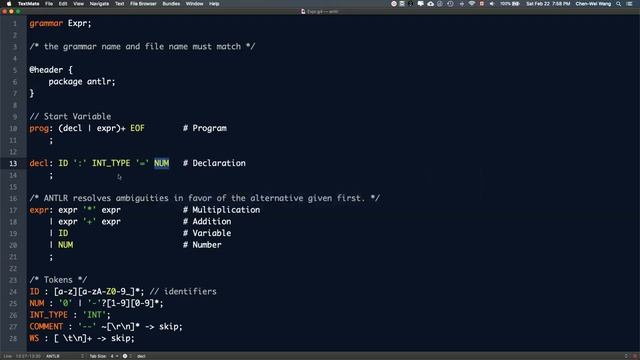The height and width of the screenshot is (360, 640).
Task: Open Notification Center list icon
Action: click(x=629, y=4)
